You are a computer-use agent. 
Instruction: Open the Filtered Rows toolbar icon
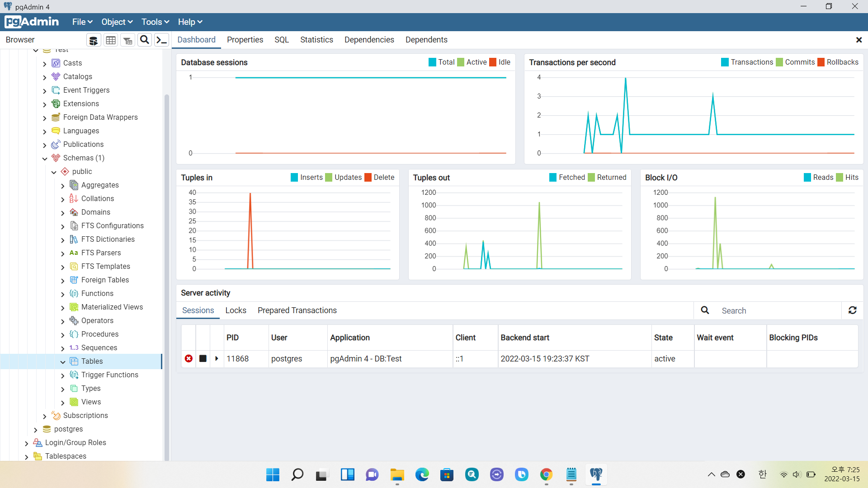(x=128, y=40)
